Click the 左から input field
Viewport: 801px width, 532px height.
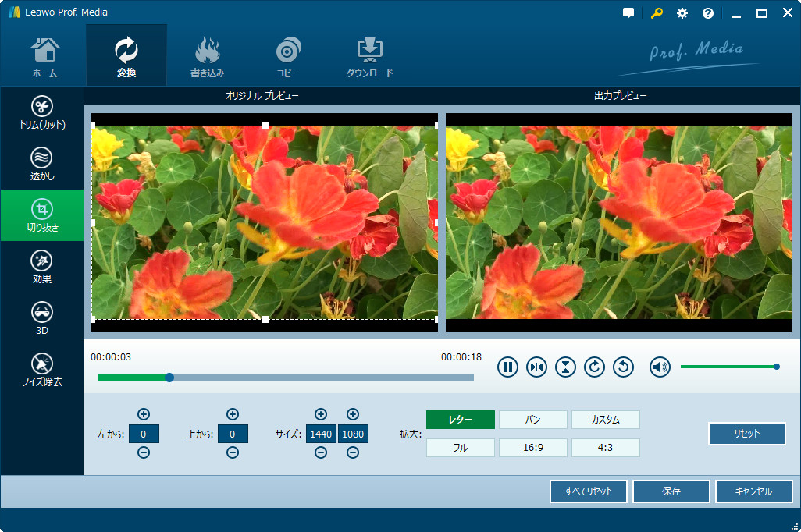click(144, 434)
